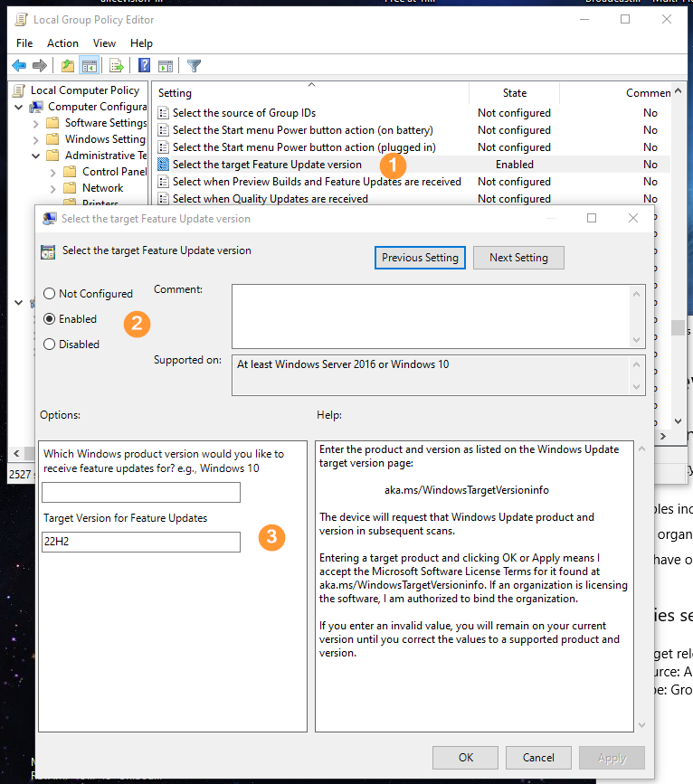The height and width of the screenshot is (784, 693).
Task: Collapse the Computer Configuration tree node
Action: 19,107
